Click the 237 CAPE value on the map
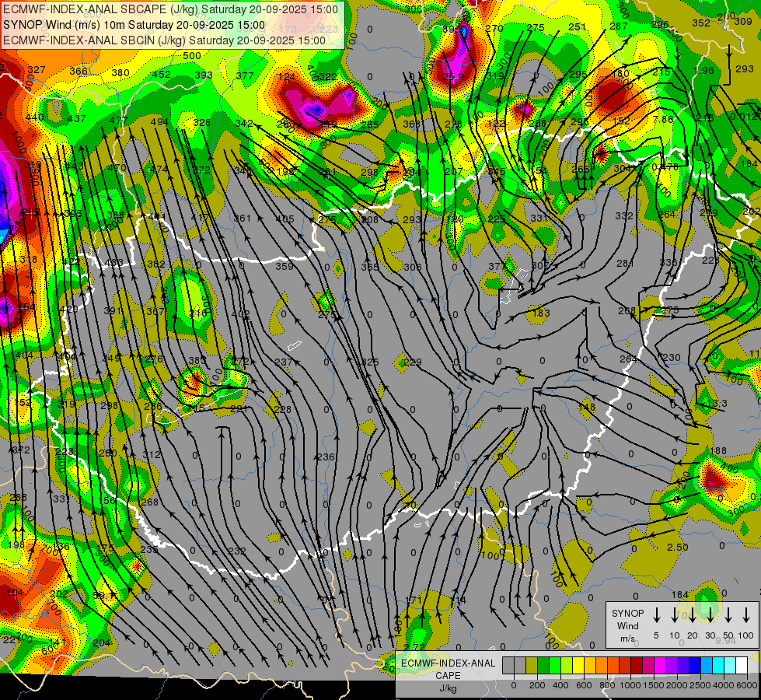 (x=284, y=362)
